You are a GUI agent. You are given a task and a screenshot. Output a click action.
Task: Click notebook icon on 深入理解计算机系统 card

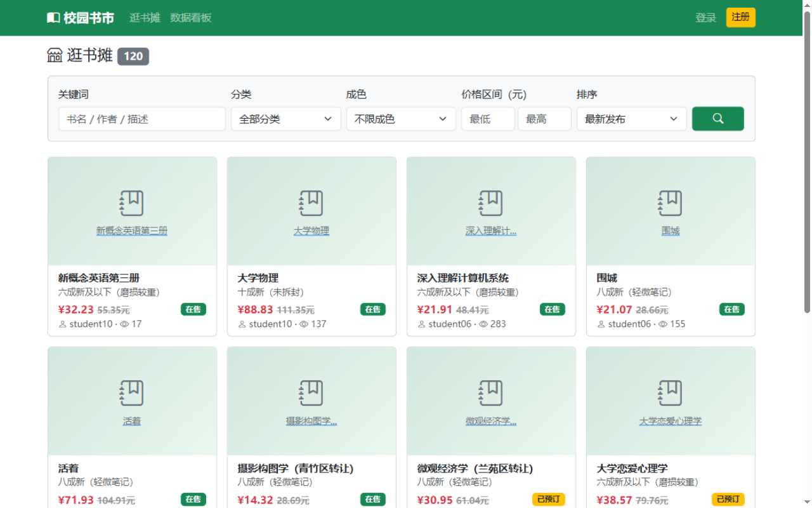(491, 203)
